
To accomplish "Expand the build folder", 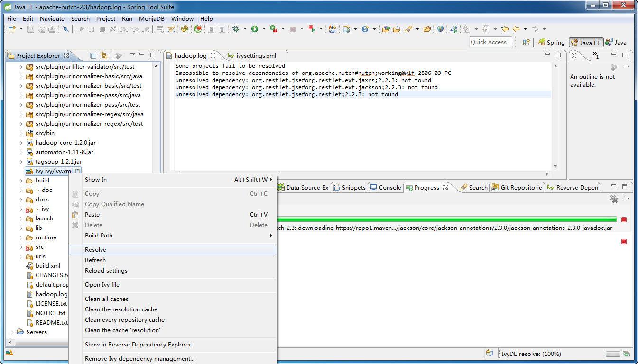I will click(21, 181).
